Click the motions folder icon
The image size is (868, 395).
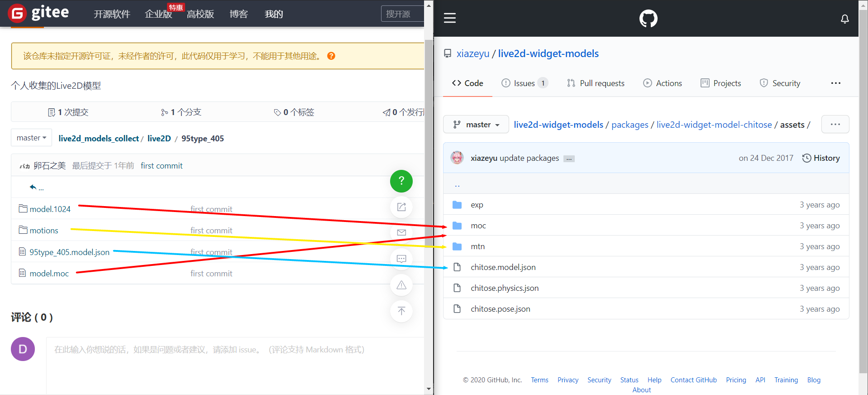[23, 230]
